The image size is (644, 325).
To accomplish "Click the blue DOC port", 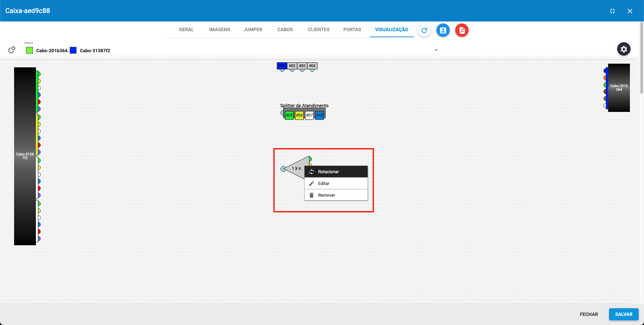I will 282,66.
